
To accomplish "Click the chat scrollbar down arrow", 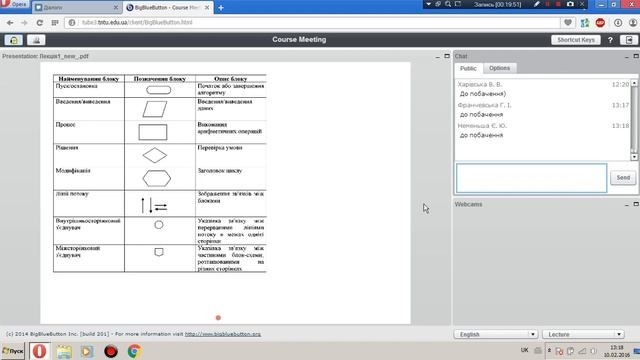I will pos(634,157).
